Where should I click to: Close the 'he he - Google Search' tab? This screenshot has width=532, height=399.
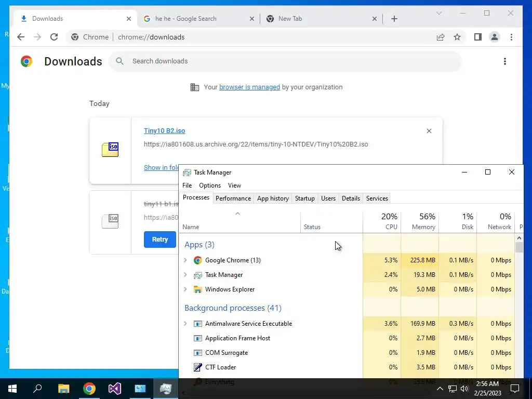(252, 19)
